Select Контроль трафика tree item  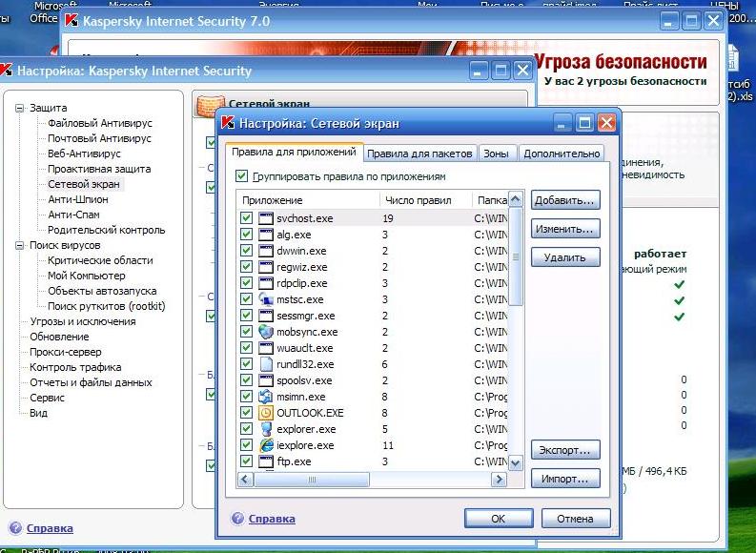pyautogui.click(x=75, y=367)
